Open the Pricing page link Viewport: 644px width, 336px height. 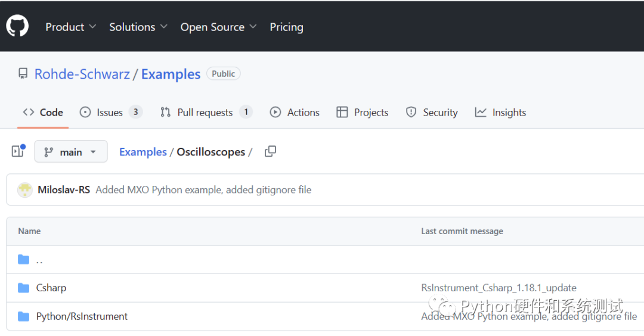click(286, 27)
